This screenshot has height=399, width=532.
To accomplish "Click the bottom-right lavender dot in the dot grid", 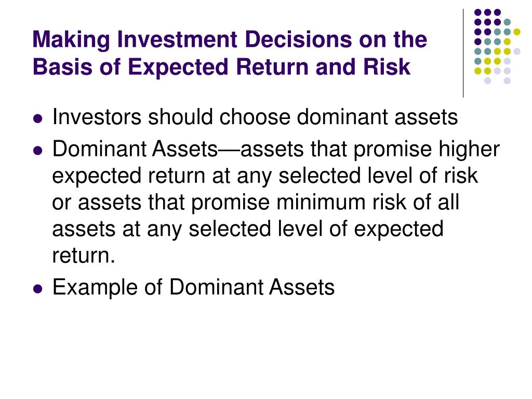I will pos(507,81).
